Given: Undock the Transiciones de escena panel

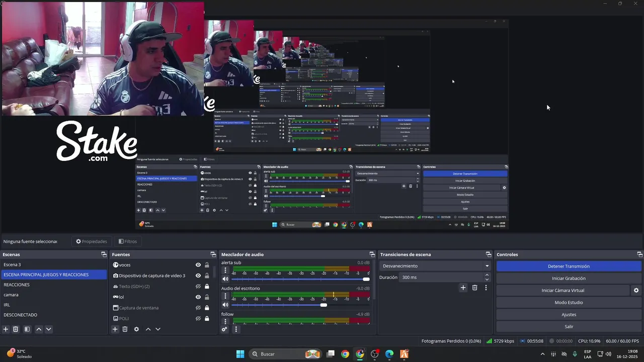Looking at the screenshot, I should click(x=488, y=254).
